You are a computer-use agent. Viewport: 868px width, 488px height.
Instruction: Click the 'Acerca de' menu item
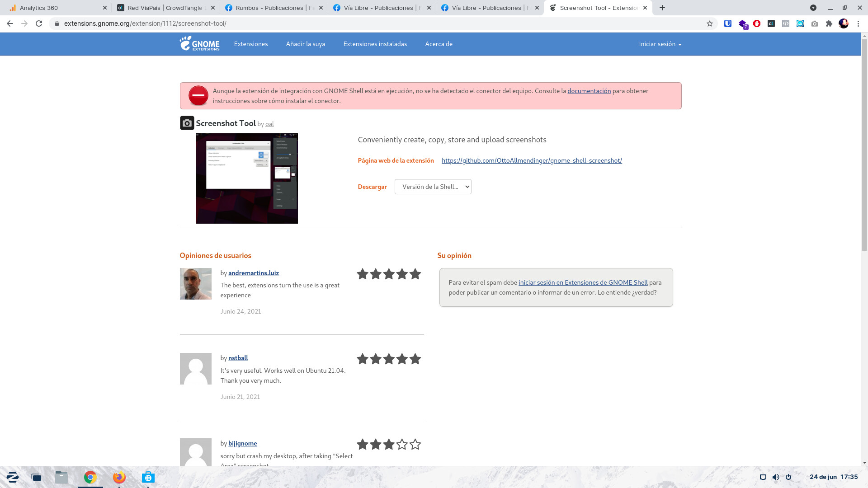point(439,44)
